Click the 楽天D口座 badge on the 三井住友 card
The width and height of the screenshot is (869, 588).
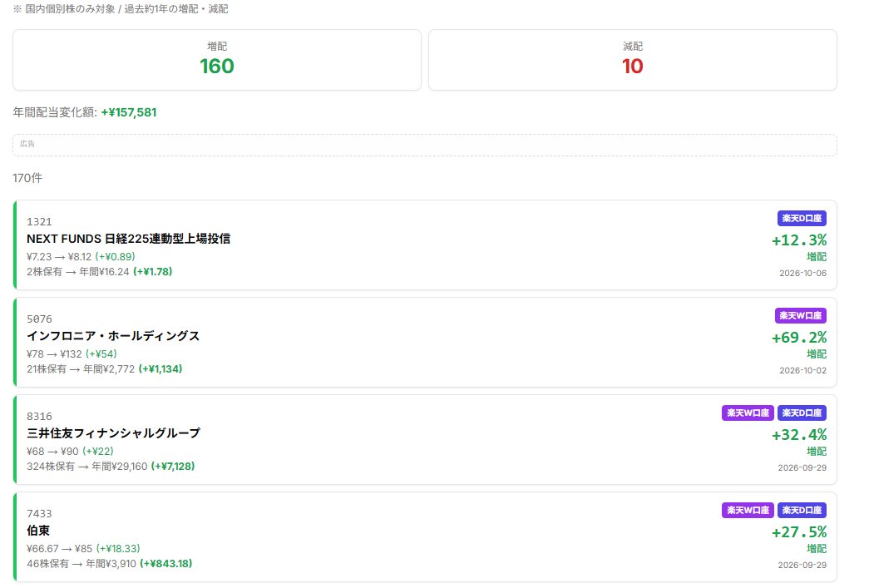[802, 413]
